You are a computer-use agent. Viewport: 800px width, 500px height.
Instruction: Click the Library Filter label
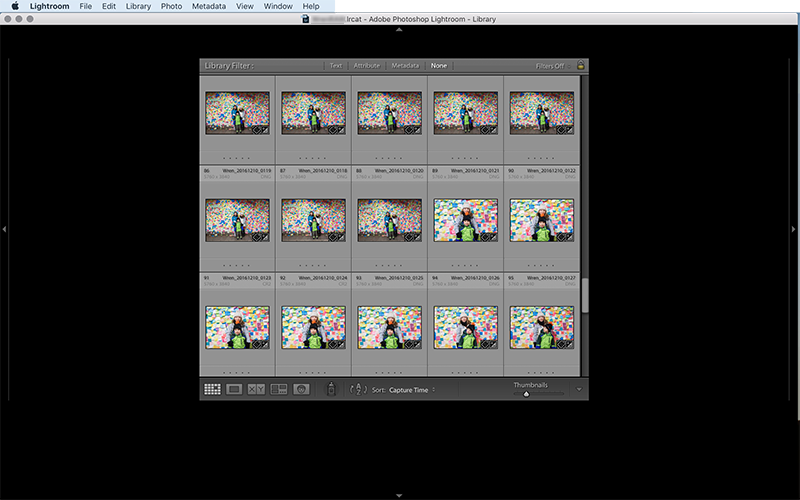click(229, 66)
